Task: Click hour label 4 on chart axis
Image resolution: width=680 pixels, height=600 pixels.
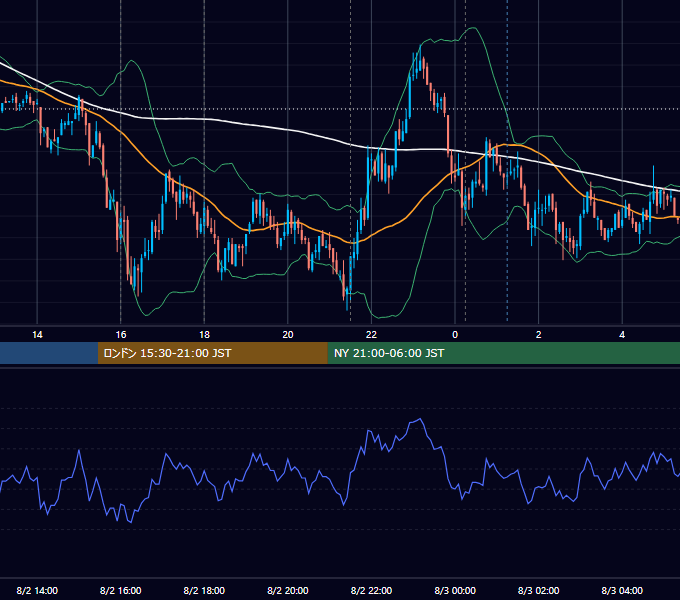Action: coord(622,335)
